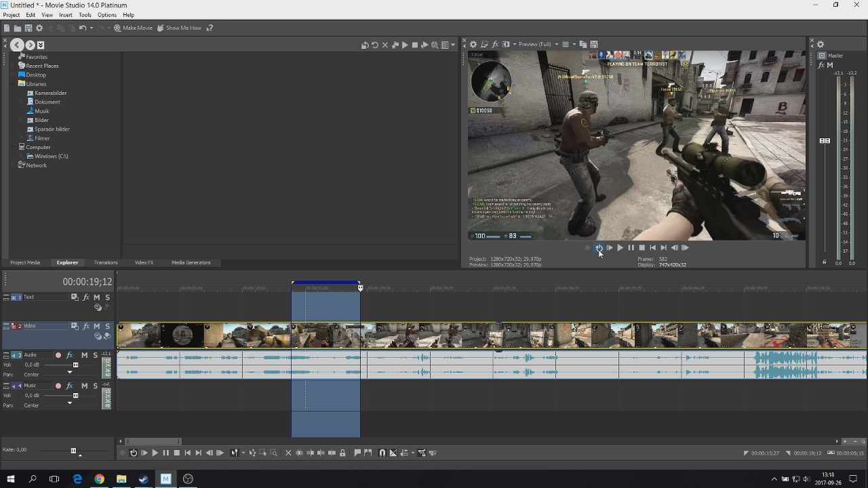Open Track FX on the Audio track
Screen dimensions: 868x488
coord(69,355)
